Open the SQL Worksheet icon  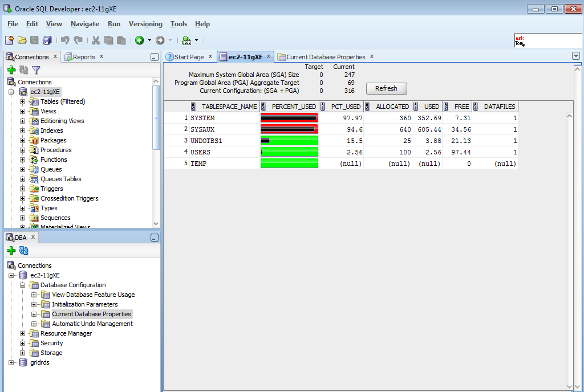pos(186,40)
